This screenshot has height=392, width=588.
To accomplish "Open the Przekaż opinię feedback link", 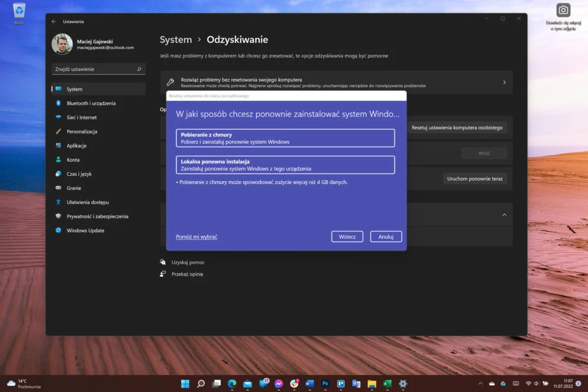I will click(187, 274).
